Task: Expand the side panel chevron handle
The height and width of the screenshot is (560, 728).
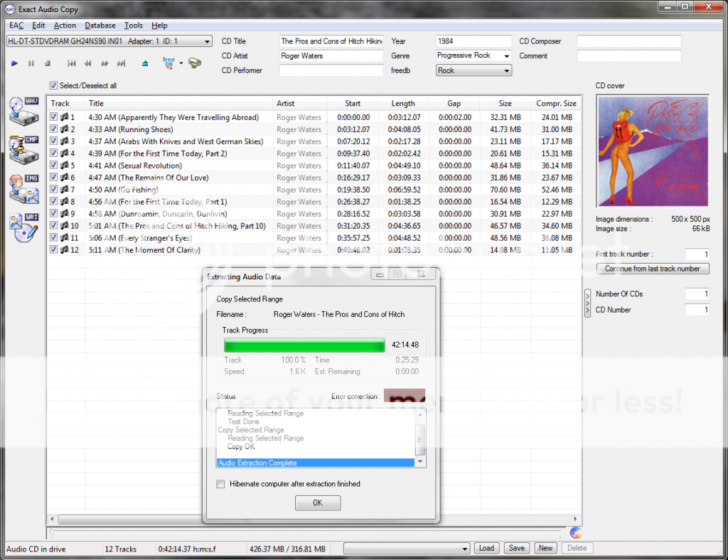Action: click(x=587, y=303)
